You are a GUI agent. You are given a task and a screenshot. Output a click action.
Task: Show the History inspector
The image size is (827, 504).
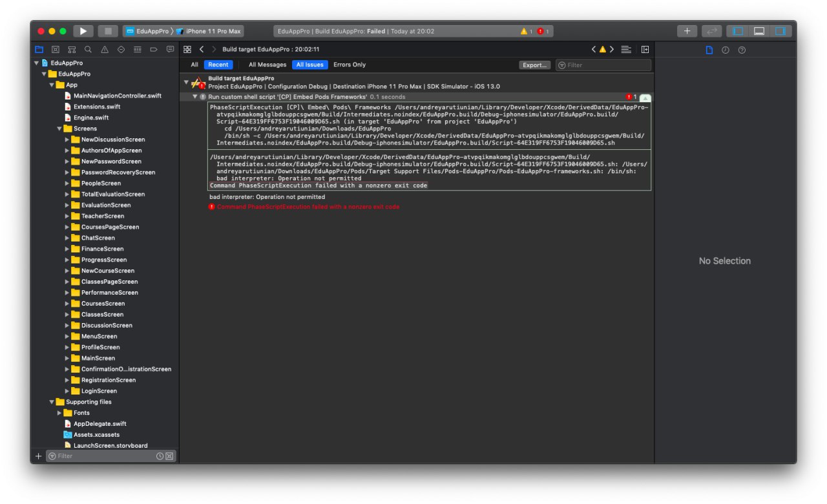726,50
